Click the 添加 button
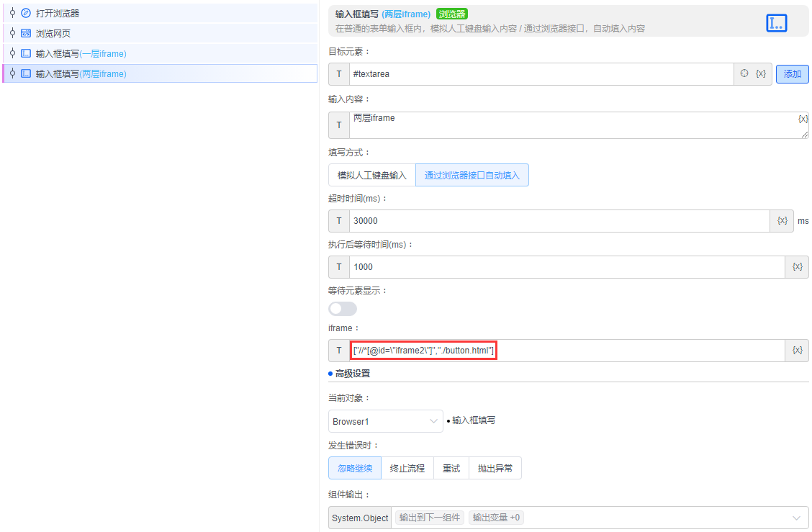The width and height of the screenshot is (812, 532). coord(792,73)
